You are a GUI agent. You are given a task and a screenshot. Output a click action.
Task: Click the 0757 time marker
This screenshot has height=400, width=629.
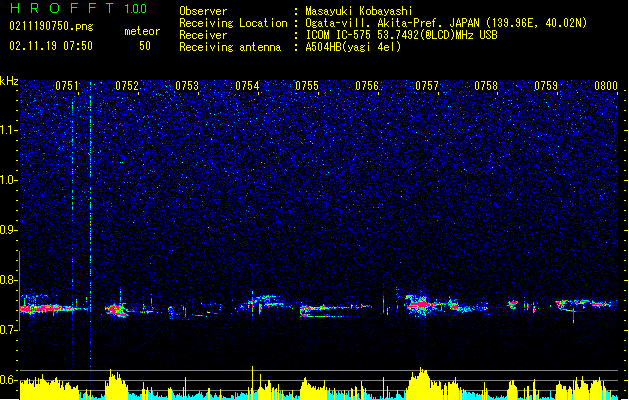pyautogui.click(x=427, y=86)
